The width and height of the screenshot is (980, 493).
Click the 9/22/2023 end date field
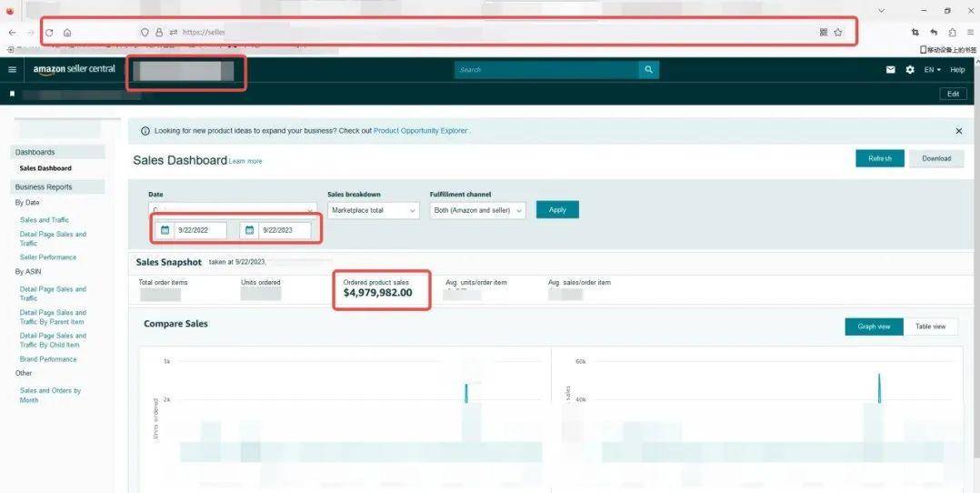click(x=285, y=230)
